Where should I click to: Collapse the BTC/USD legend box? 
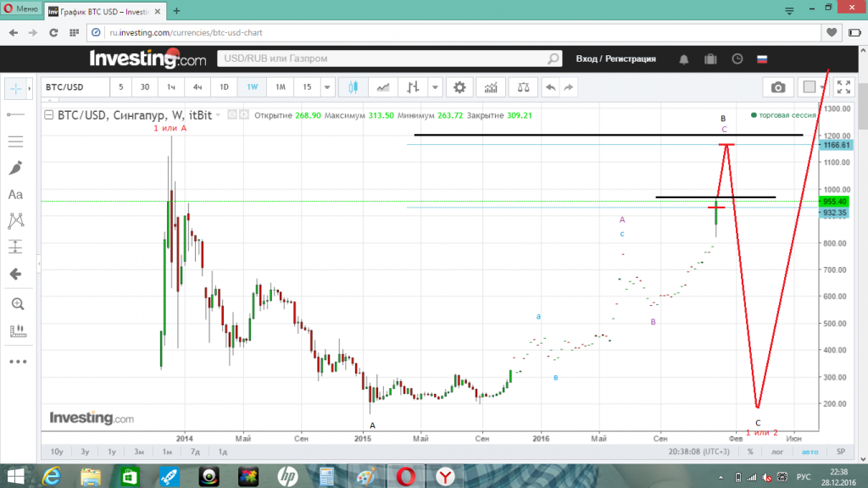click(x=49, y=114)
